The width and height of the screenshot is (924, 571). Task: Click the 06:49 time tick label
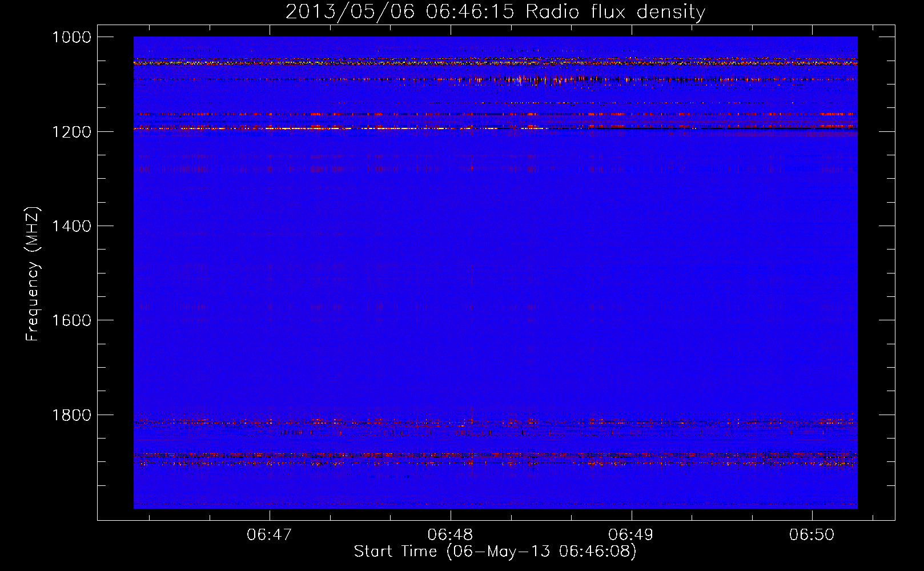click(x=631, y=535)
